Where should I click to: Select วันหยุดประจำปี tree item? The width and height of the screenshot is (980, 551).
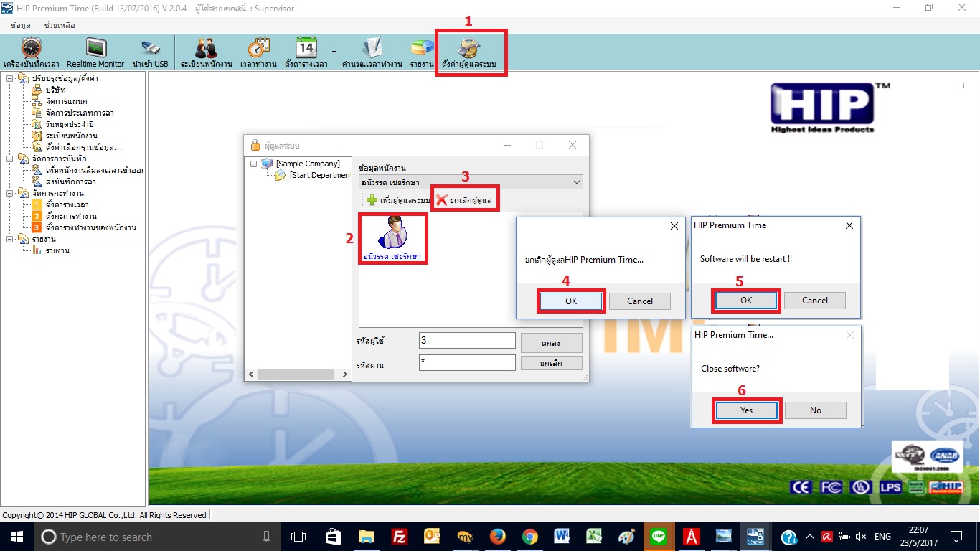coord(70,124)
